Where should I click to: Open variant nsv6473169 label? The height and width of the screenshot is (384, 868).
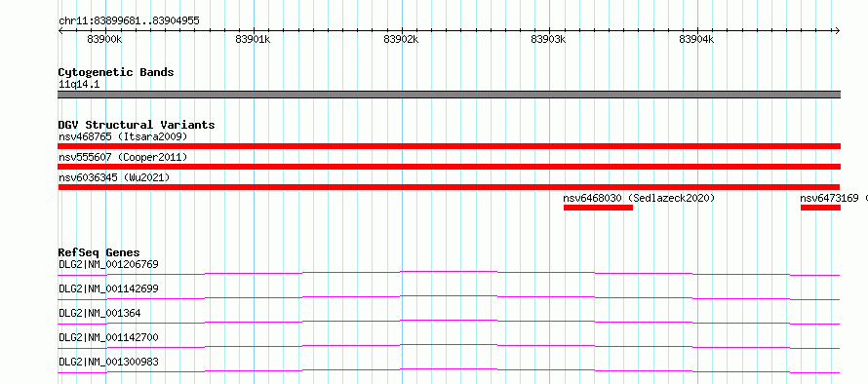[829, 198]
